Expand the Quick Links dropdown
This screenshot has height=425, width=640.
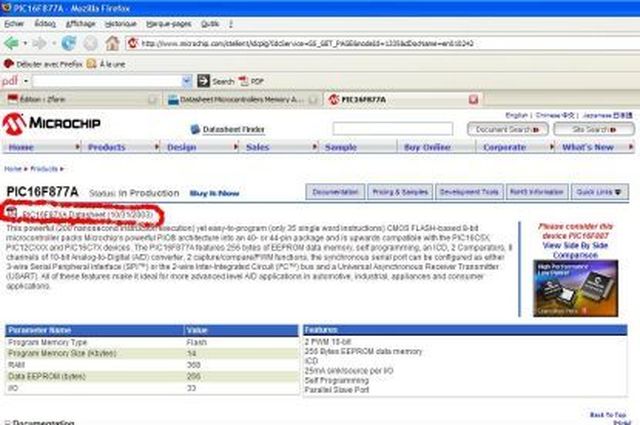(x=599, y=192)
